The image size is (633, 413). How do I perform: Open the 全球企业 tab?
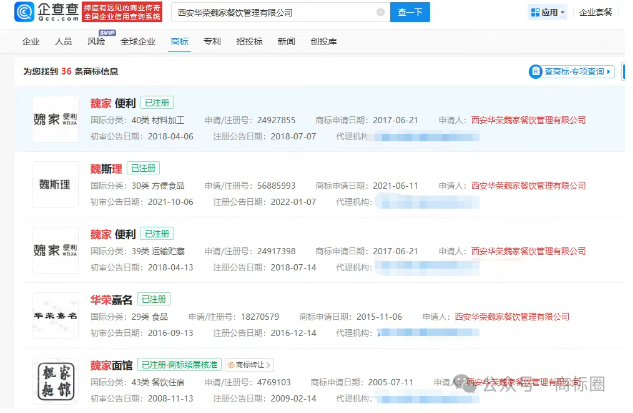136,42
